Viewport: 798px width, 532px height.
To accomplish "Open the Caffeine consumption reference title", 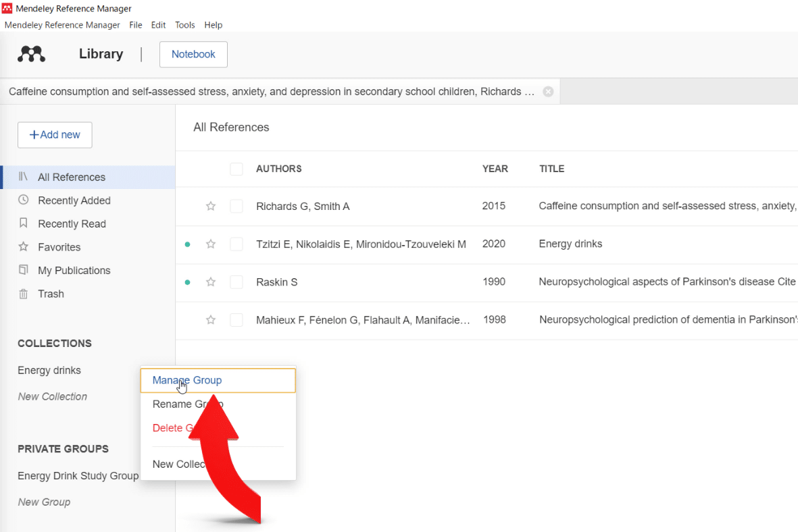I will [668, 206].
